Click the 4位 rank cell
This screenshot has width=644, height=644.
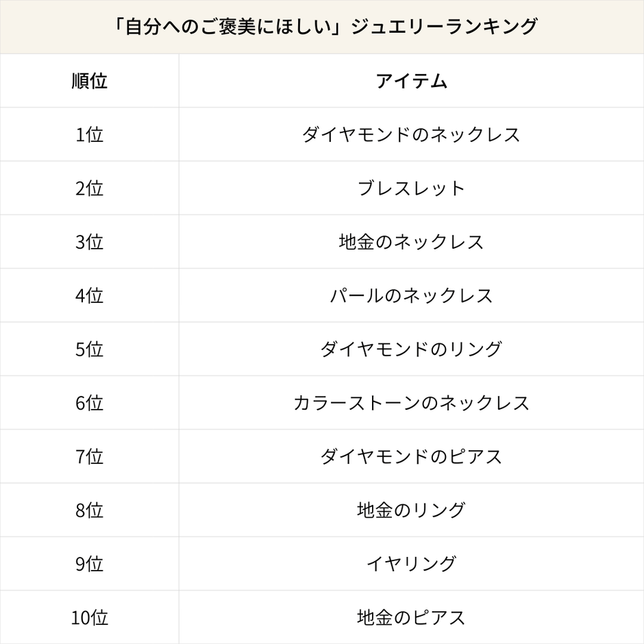point(89,295)
